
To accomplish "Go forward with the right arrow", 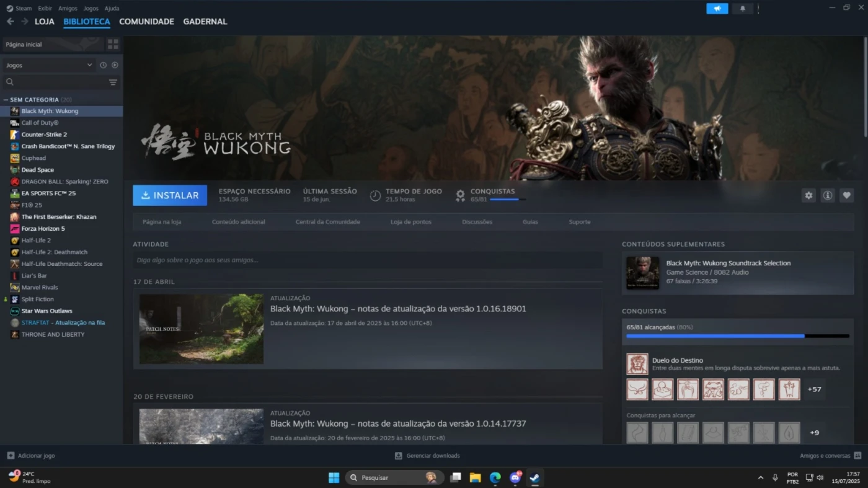I will point(25,21).
